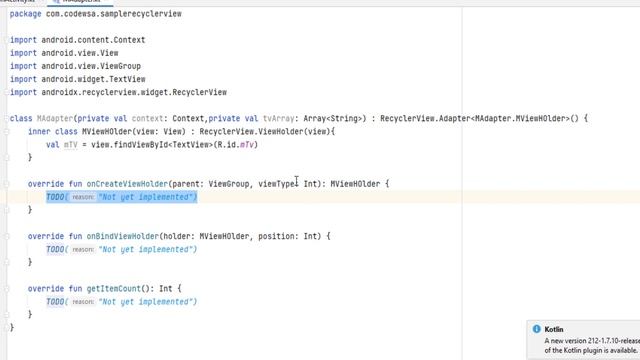Fold the MAdapter class body
The width and height of the screenshot is (640, 360).
point(6,118)
